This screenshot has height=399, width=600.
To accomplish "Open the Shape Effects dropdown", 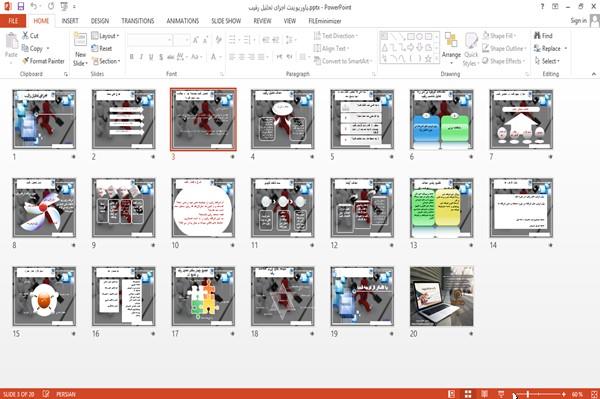I will pos(503,61).
